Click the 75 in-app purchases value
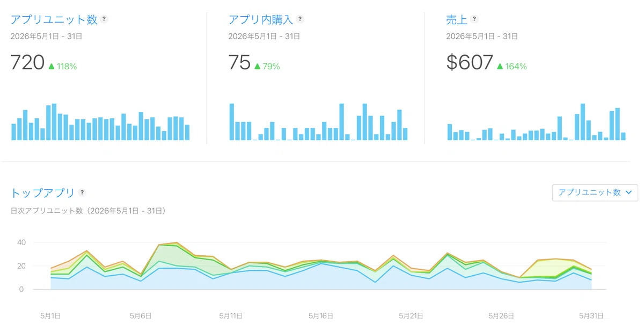This screenshot has width=644, height=330. pos(239,62)
